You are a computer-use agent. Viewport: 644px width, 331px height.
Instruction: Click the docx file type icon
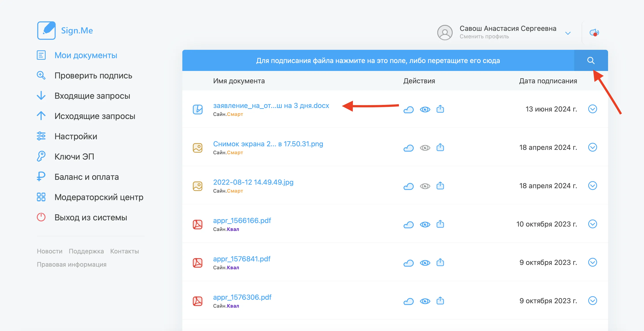pyautogui.click(x=197, y=109)
